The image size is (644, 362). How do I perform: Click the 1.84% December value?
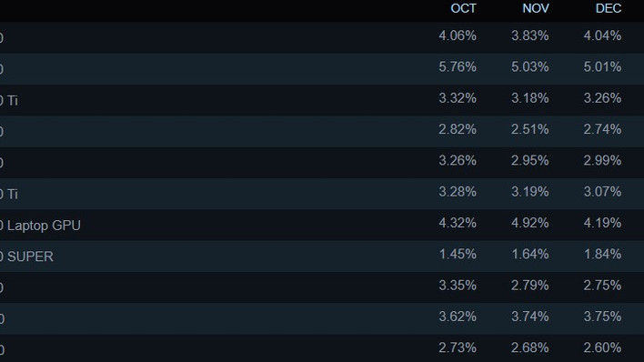point(602,255)
